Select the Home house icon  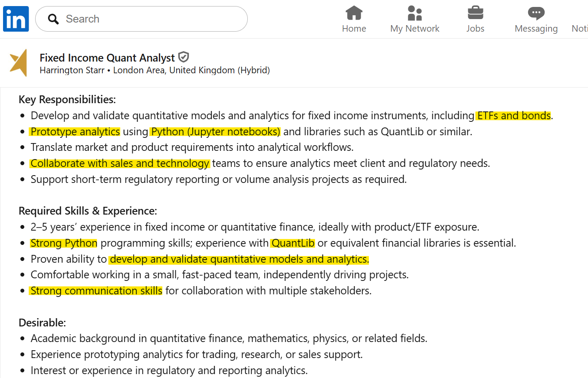tap(354, 13)
